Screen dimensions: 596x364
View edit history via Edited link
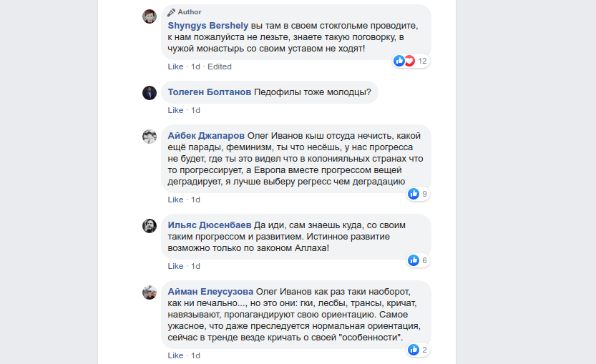220,67
